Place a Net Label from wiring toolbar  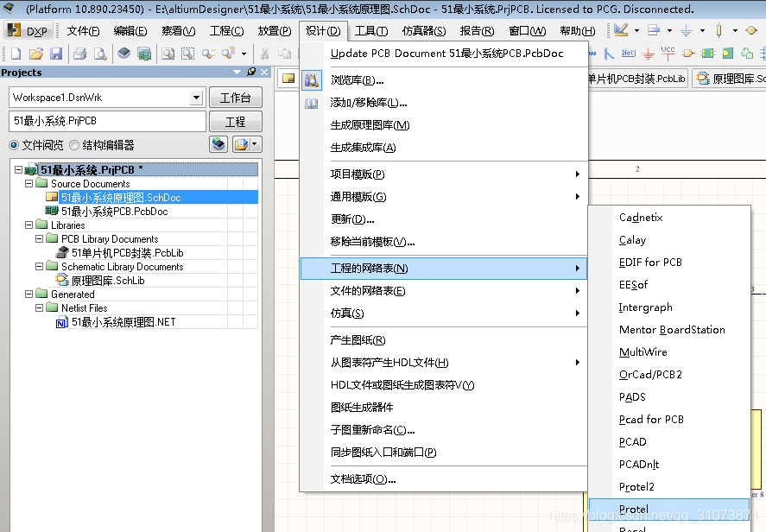pos(629,54)
